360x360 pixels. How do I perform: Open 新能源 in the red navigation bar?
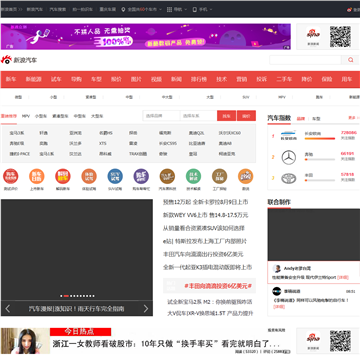[34, 79]
